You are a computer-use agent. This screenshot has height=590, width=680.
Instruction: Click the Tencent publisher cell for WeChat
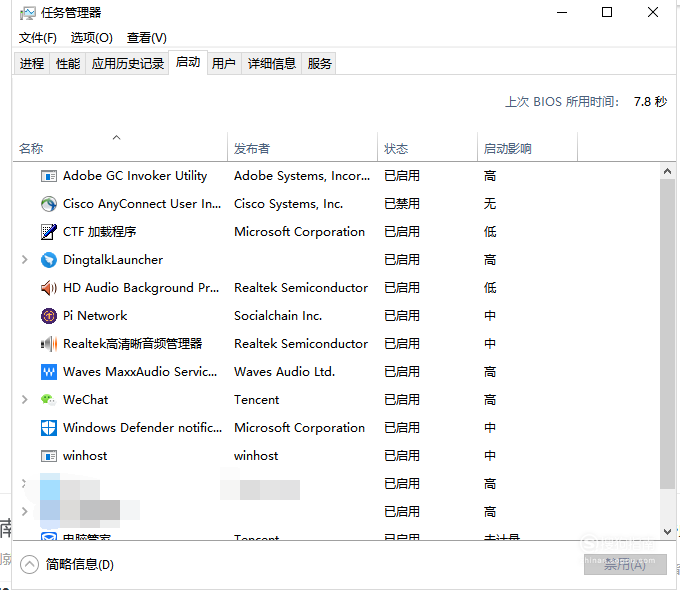pos(256,400)
